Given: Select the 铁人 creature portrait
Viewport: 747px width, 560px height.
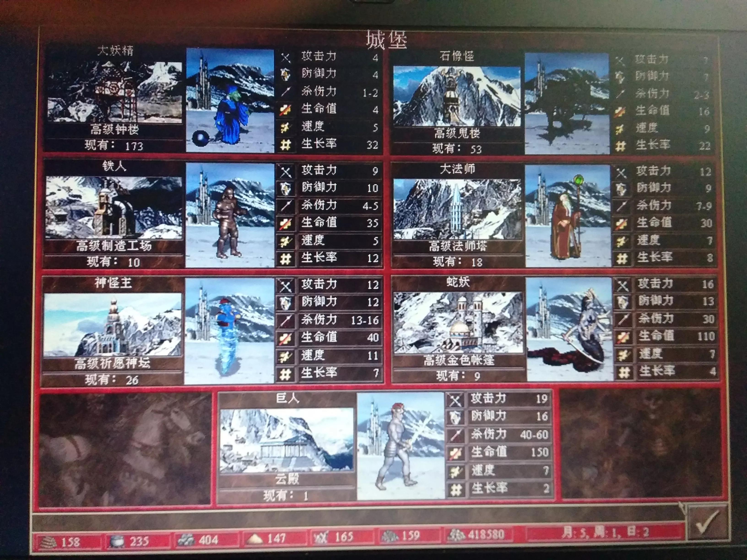Looking at the screenshot, I should (x=230, y=215).
